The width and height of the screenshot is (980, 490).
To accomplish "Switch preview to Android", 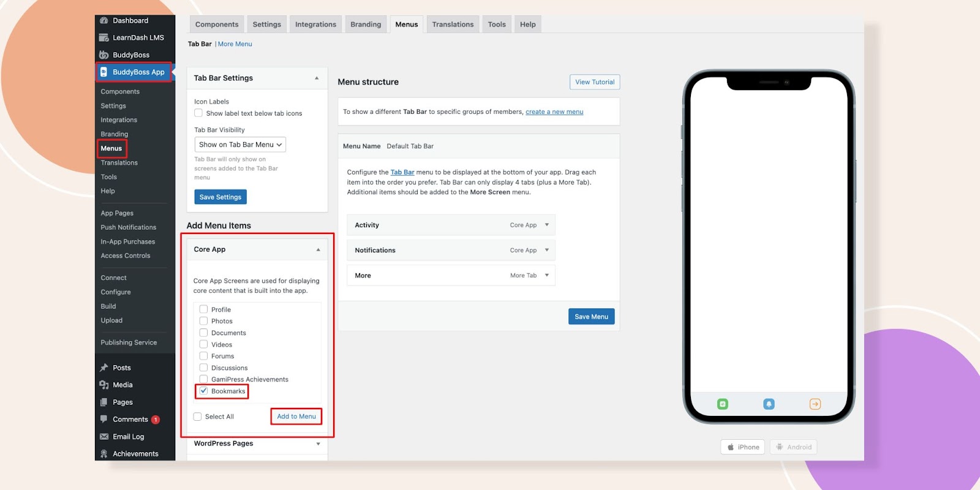I will coord(794,447).
